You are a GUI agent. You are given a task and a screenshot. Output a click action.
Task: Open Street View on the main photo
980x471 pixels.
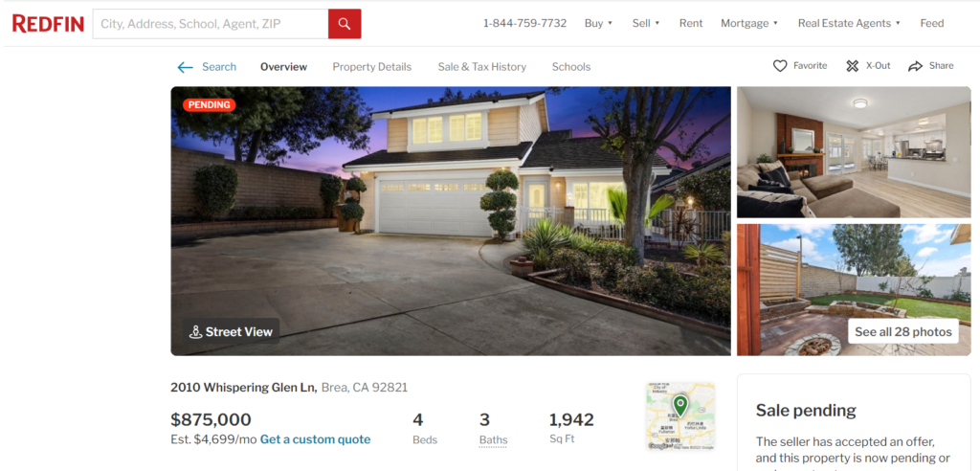pos(232,331)
